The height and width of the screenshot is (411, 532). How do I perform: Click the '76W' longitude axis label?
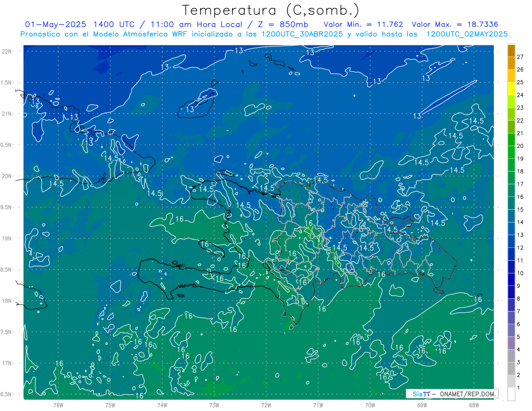(x=58, y=405)
